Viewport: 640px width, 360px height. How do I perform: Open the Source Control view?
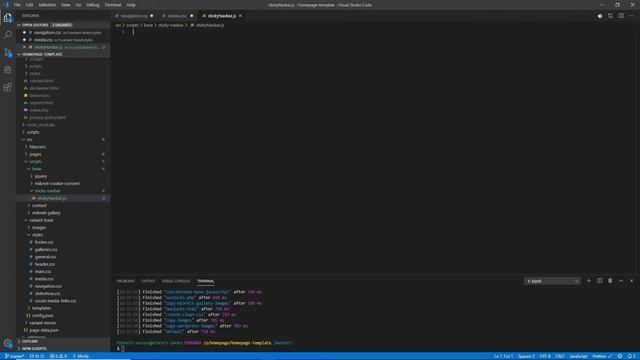click(8, 53)
